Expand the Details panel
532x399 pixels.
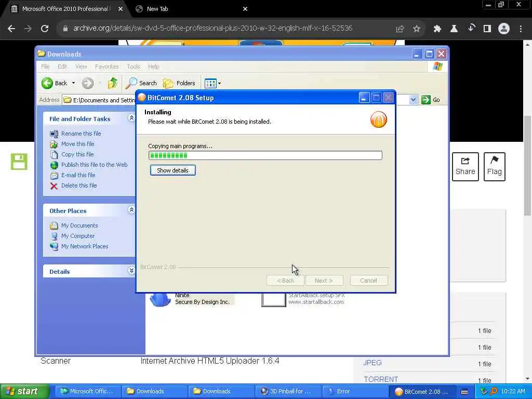coord(131,271)
